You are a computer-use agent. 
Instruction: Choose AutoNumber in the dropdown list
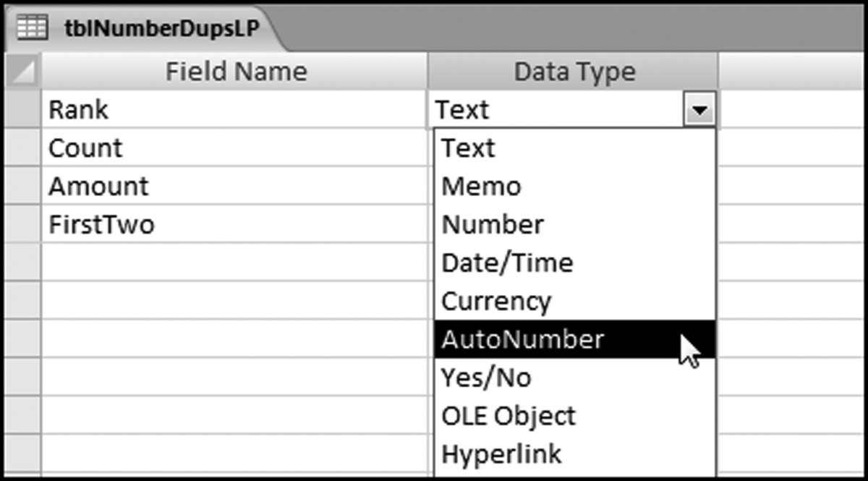(x=522, y=339)
